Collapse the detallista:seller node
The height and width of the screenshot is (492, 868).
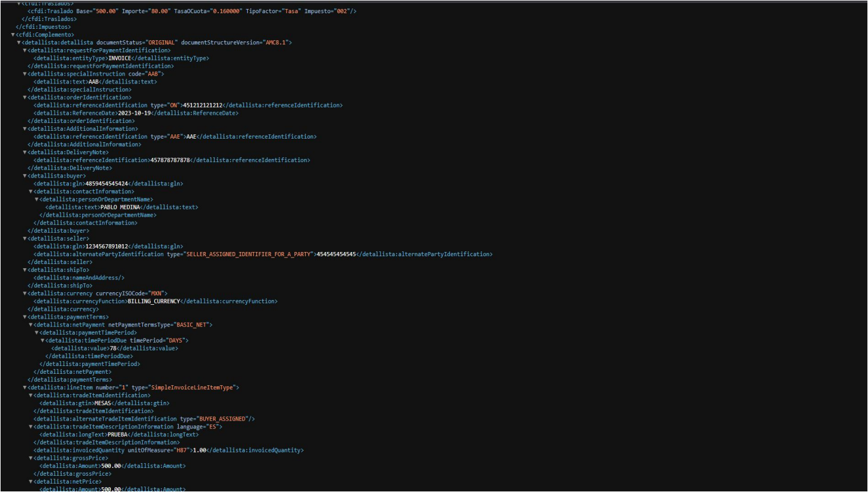[25, 238]
